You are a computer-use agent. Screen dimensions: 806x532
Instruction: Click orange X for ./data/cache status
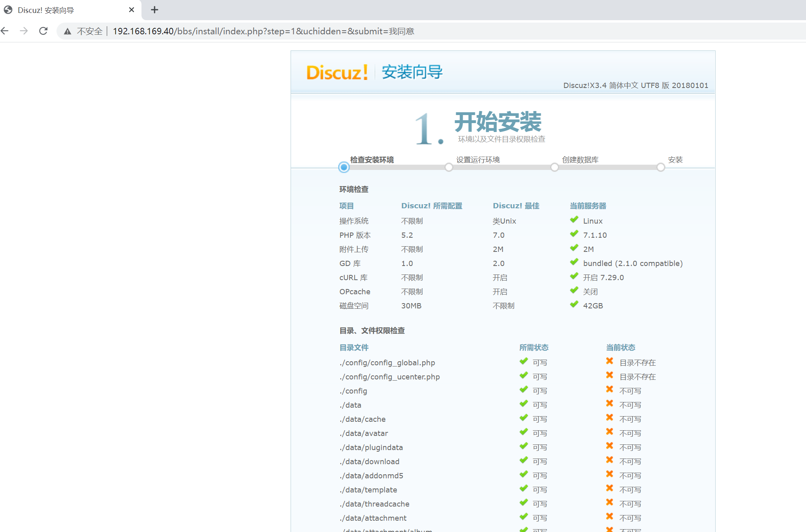609,418
